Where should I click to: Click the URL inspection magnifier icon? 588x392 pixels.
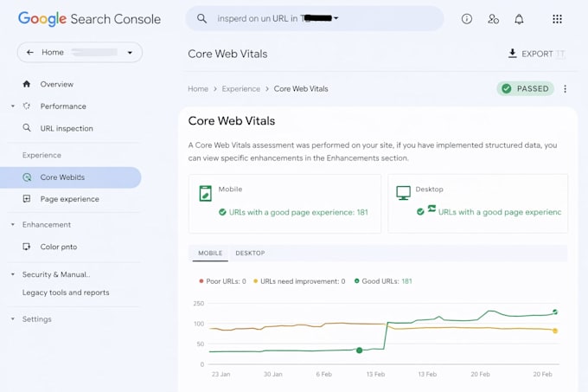pyautogui.click(x=26, y=128)
